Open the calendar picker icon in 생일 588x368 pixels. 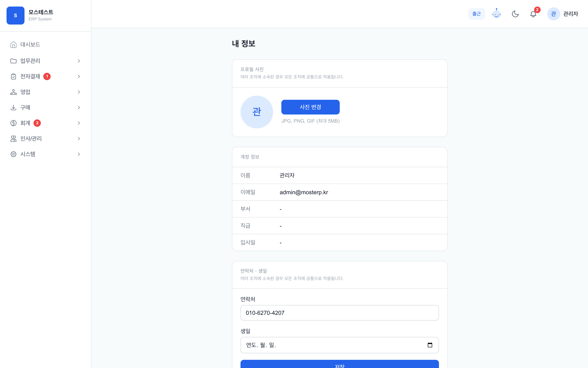click(x=430, y=345)
